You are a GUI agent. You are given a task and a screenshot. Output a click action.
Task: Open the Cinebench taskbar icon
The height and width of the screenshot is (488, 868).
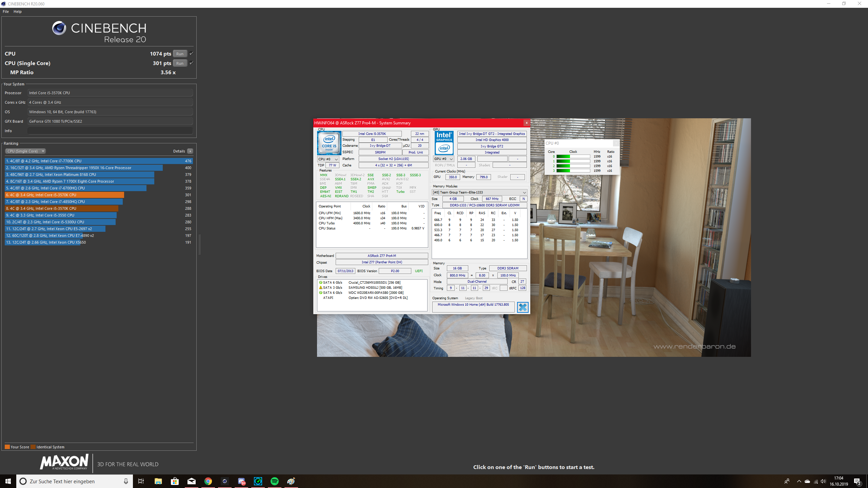point(224,481)
